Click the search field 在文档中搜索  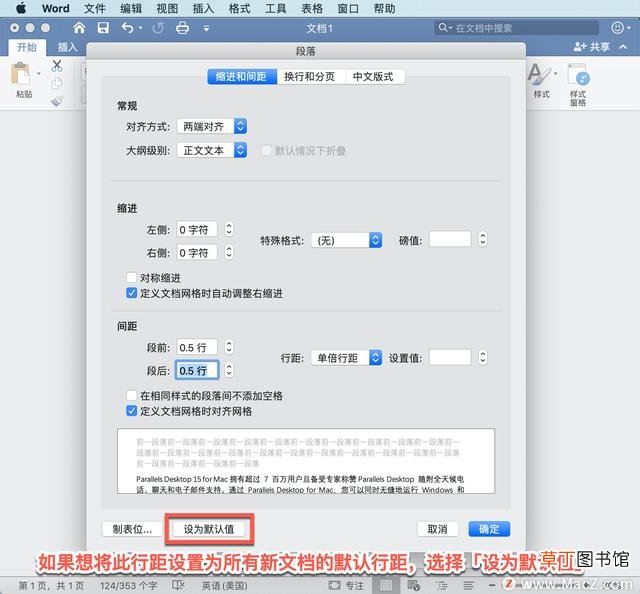coord(516,28)
